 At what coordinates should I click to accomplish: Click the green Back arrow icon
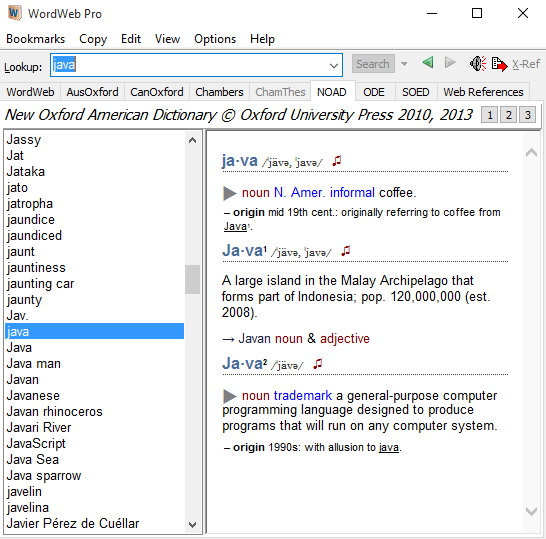(428, 63)
